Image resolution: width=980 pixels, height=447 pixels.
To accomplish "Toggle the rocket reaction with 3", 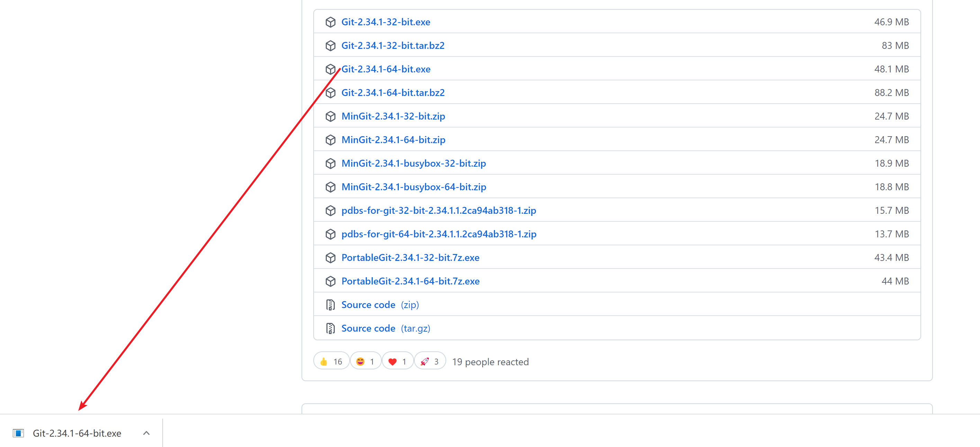I will (430, 361).
